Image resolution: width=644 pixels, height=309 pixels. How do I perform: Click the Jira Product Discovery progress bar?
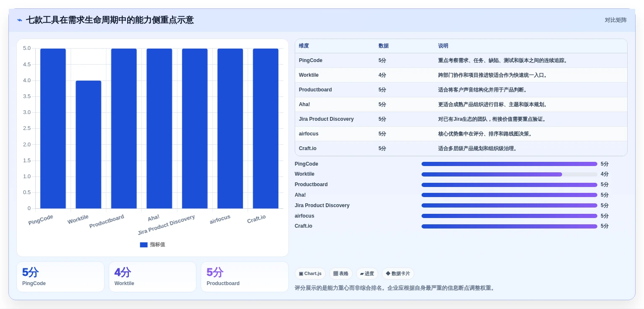pos(509,205)
